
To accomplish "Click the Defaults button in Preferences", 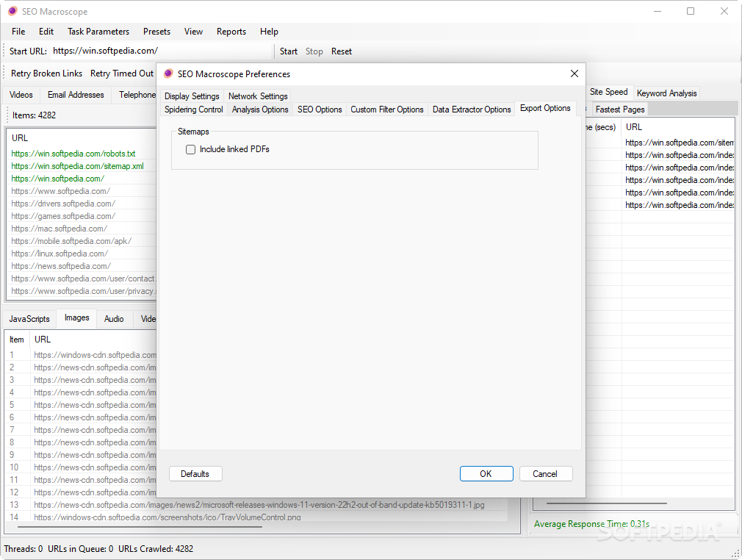I will click(195, 474).
